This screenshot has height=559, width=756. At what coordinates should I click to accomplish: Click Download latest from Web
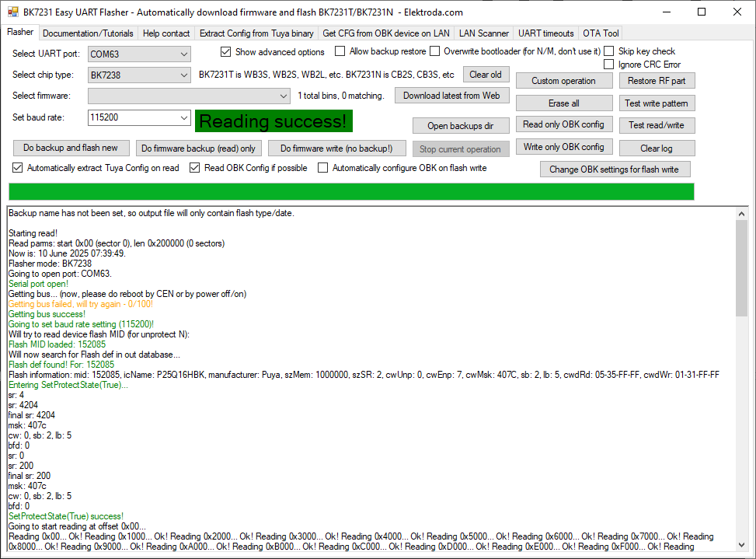(451, 96)
